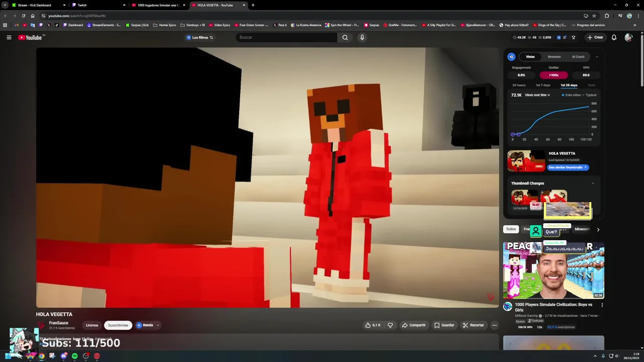Viewport: 644px width, 362px height.
Task: Collapse the stats panel chevron
Action: (597, 57)
